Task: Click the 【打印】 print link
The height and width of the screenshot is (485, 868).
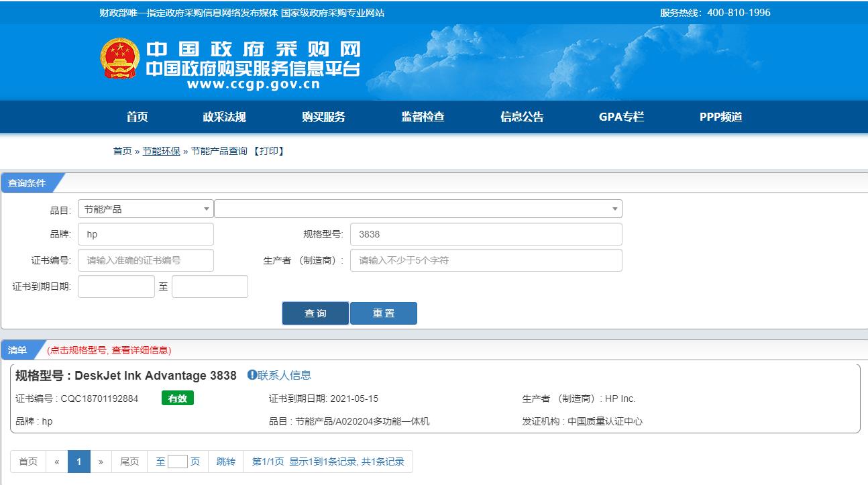Action: point(269,151)
